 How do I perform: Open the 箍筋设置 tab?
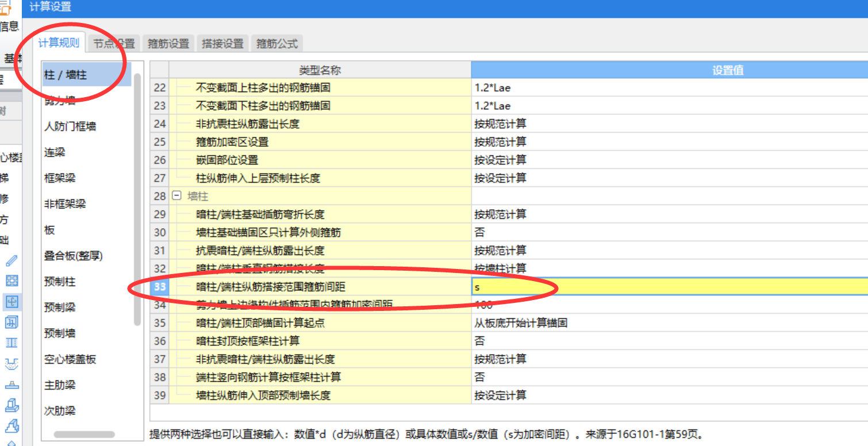pos(168,44)
